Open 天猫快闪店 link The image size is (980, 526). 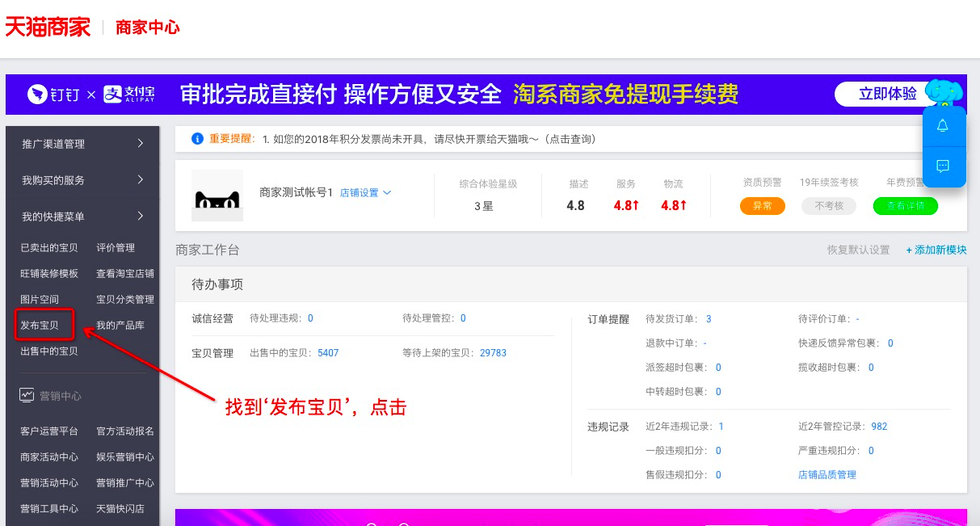pos(120,509)
